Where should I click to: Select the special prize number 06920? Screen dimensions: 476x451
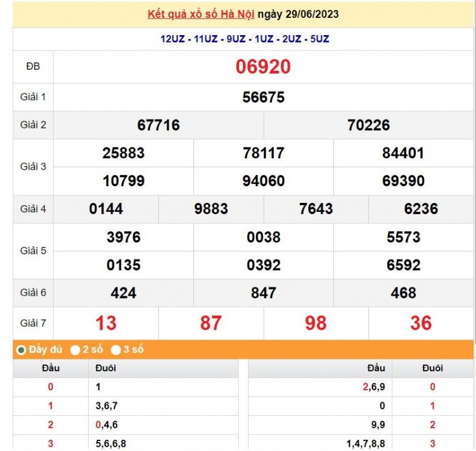coord(262,67)
